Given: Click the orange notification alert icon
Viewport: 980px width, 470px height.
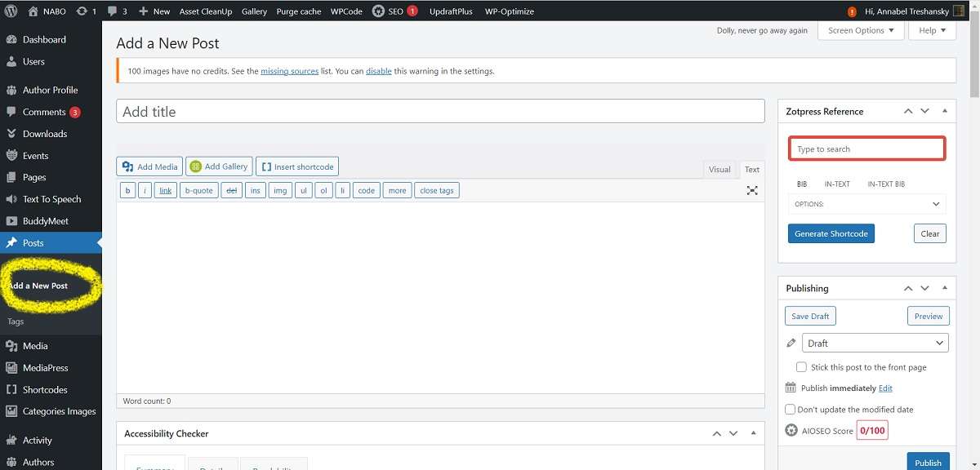Looking at the screenshot, I should [853, 11].
